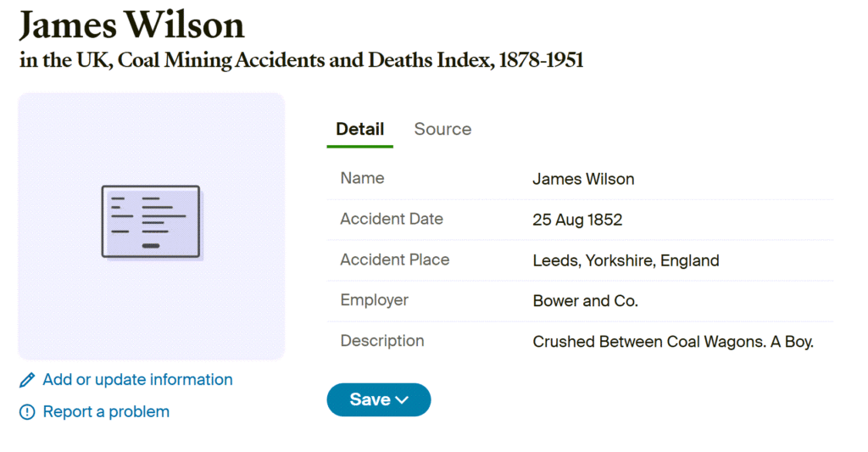Click the Accident Date field label

(x=391, y=219)
